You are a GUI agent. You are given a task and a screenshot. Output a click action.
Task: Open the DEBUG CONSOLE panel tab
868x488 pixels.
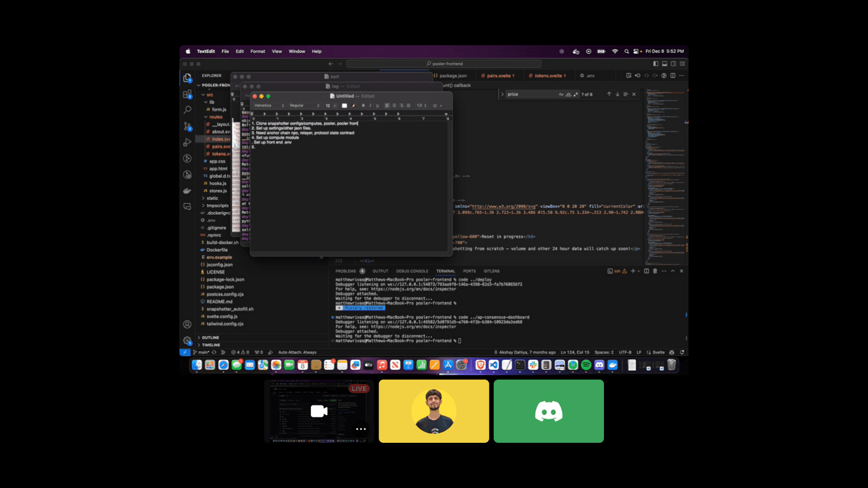pos(412,271)
